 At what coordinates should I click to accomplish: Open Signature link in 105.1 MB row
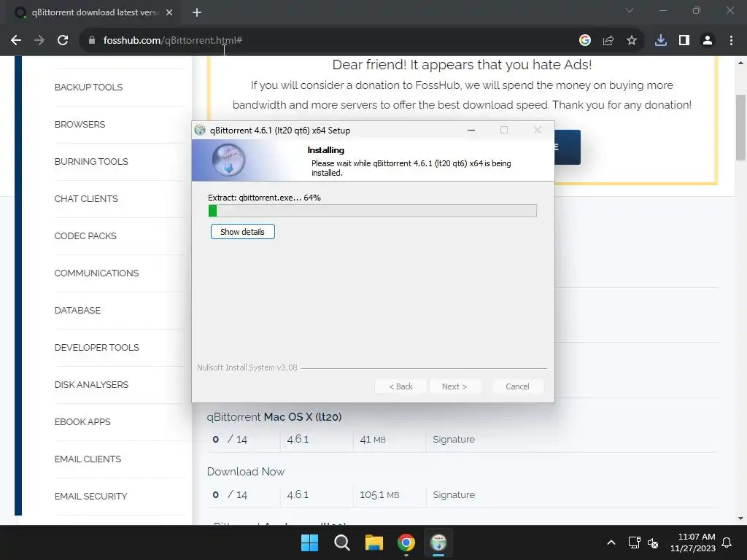tap(454, 494)
